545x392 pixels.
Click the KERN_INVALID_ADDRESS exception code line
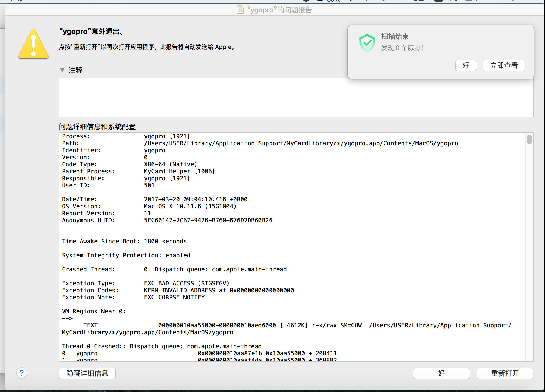(x=178, y=290)
